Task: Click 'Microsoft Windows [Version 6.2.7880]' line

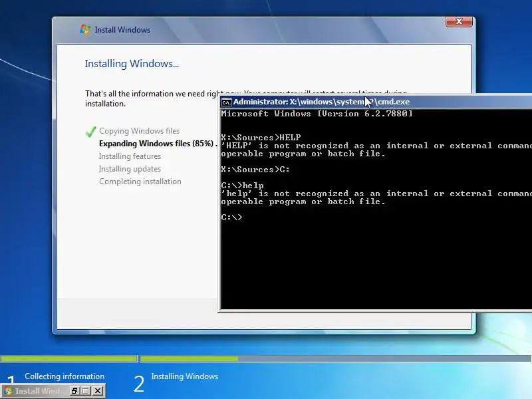Action: pos(317,114)
